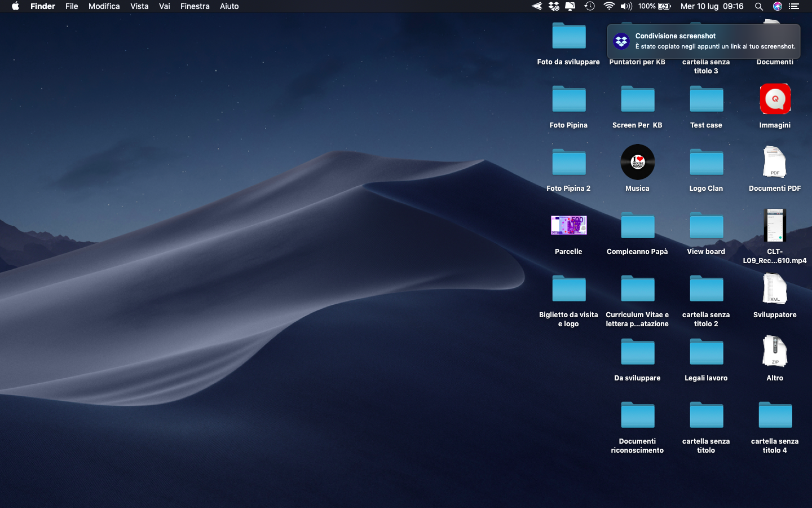
Task: Click the volume speaker icon
Action: (x=626, y=6)
